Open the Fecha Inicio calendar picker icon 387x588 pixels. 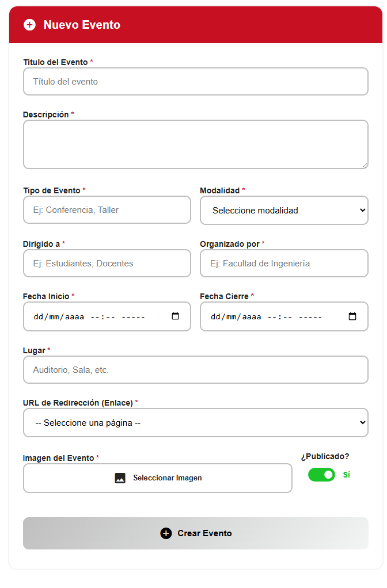(176, 316)
